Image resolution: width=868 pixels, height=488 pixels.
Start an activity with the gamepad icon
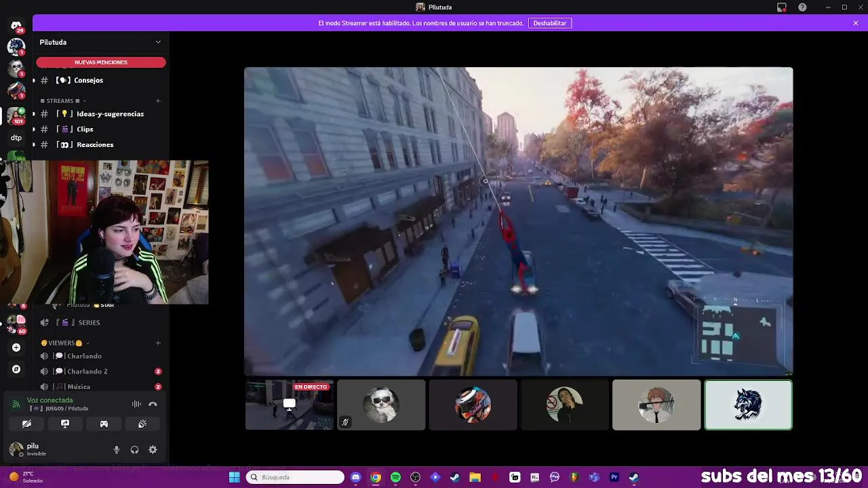(104, 424)
